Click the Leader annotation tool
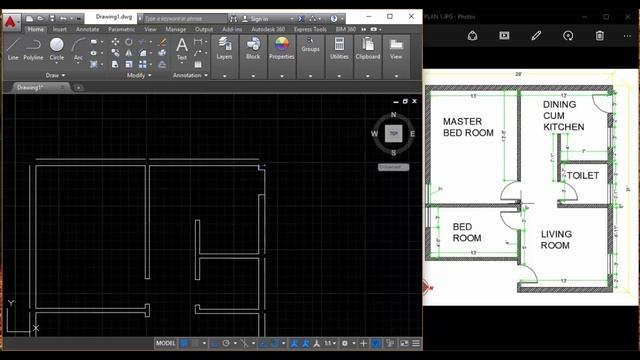 click(198, 53)
